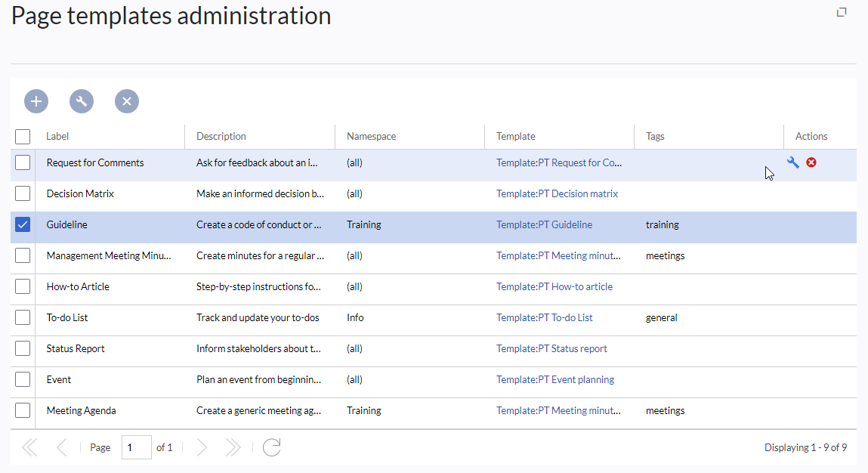Click 'Track and update your to-dos' description
The width and height of the screenshot is (868, 473).
click(258, 317)
